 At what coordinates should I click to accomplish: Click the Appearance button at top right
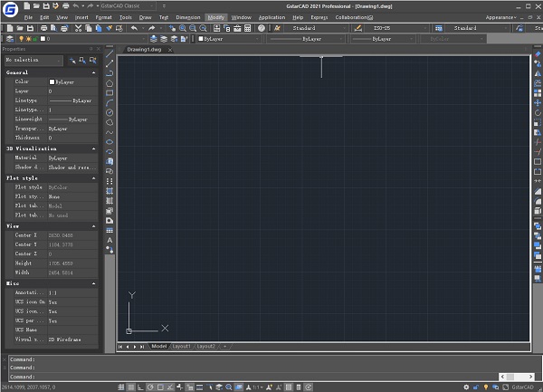coord(500,17)
